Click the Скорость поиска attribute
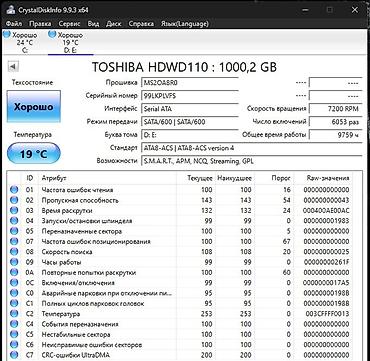 coord(67,252)
